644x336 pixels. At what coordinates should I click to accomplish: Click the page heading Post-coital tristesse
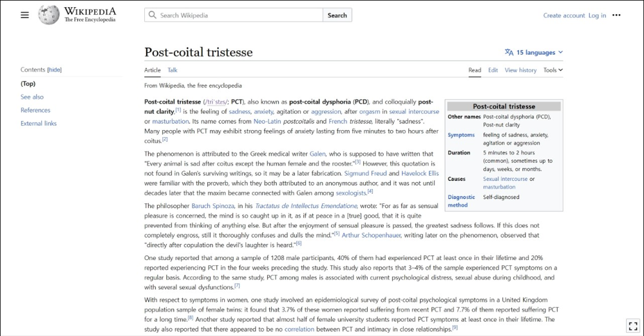(x=198, y=52)
